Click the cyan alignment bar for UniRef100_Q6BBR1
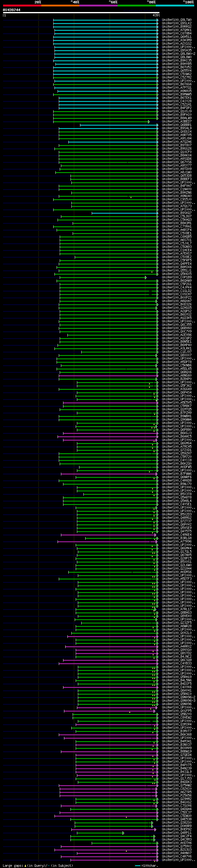 (119, 125)
